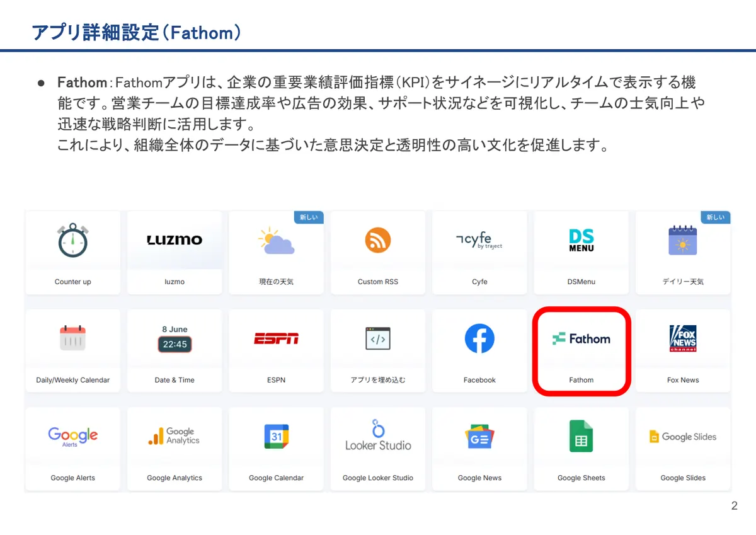
Task: Open the Date & Time clock widget icon
Action: [x=175, y=338]
